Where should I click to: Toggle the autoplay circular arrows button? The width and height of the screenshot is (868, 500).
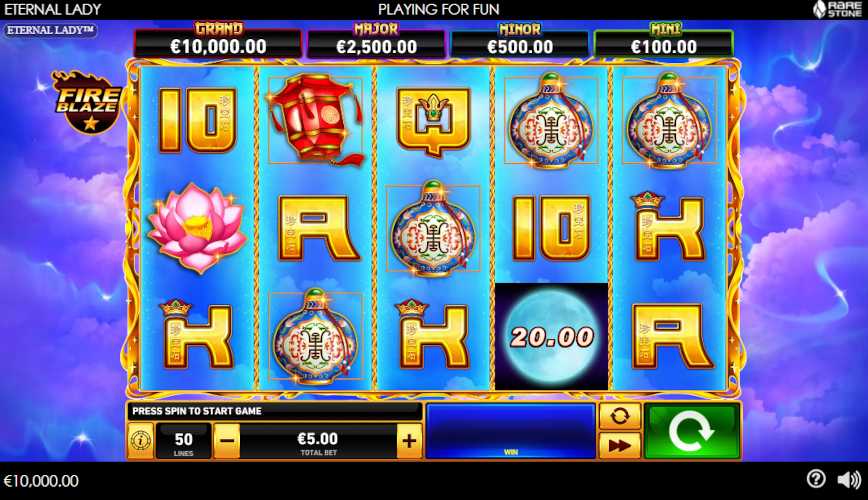pyautogui.click(x=619, y=416)
